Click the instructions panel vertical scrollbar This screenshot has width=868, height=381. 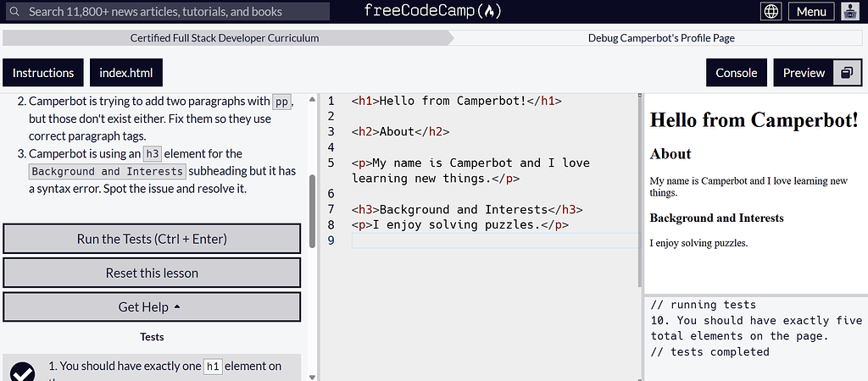click(x=312, y=203)
